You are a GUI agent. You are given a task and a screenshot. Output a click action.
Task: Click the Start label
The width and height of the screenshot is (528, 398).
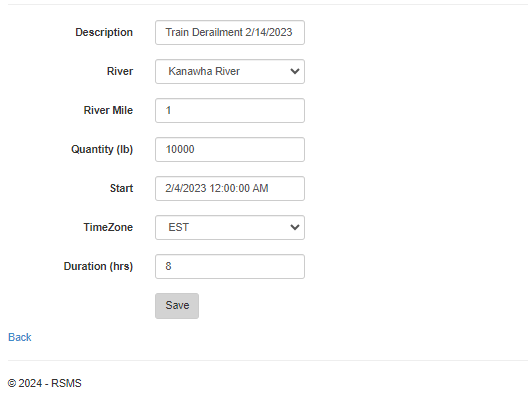point(121,188)
